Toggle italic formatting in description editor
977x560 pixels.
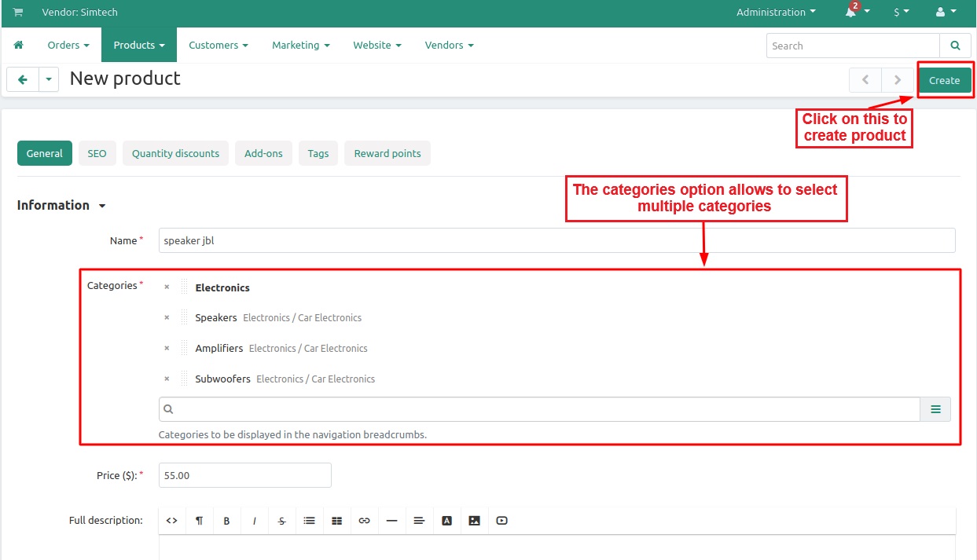pyautogui.click(x=255, y=521)
